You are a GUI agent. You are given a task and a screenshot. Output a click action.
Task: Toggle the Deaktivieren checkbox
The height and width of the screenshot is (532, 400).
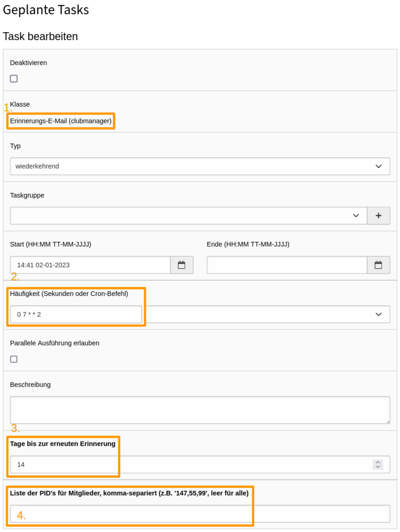tap(13, 79)
